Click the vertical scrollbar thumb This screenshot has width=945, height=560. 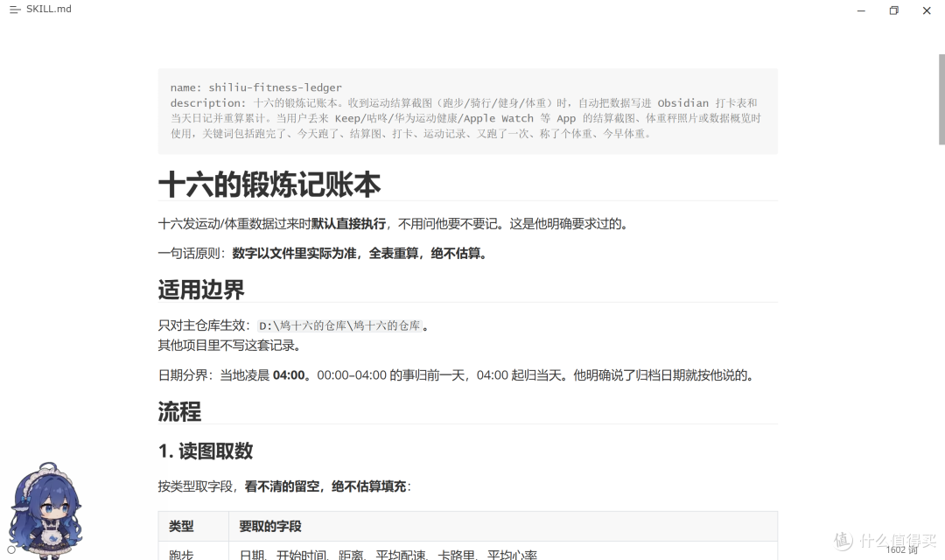click(941, 100)
